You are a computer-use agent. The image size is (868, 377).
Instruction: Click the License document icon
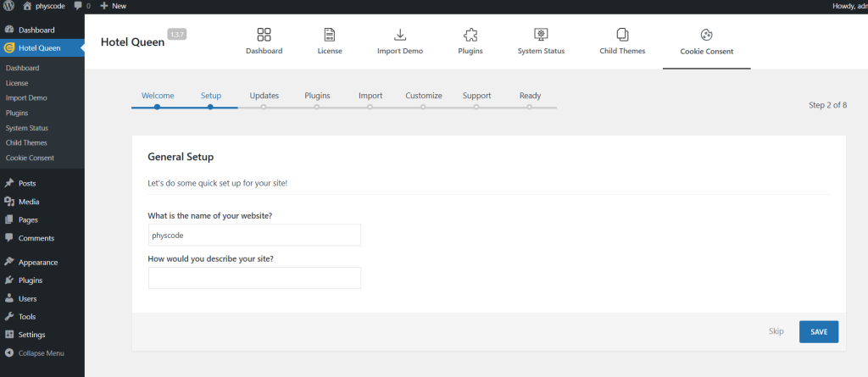pyautogui.click(x=330, y=35)
